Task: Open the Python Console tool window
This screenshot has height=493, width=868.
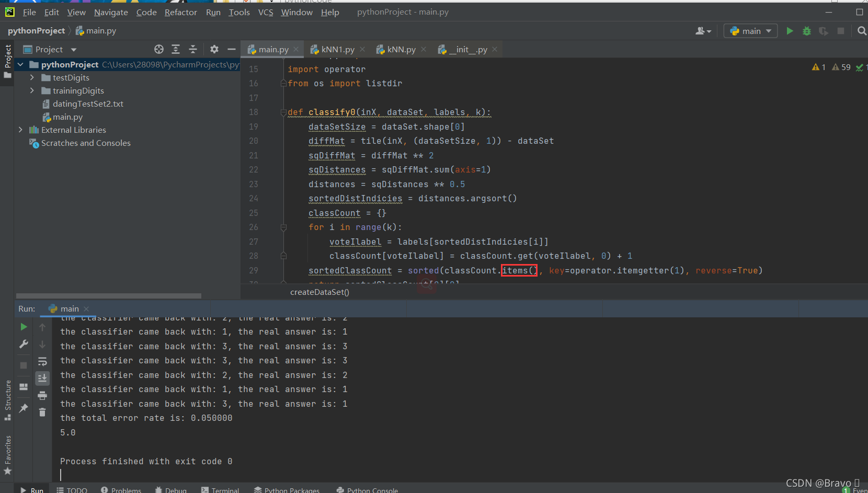Action: pos(367,490)
